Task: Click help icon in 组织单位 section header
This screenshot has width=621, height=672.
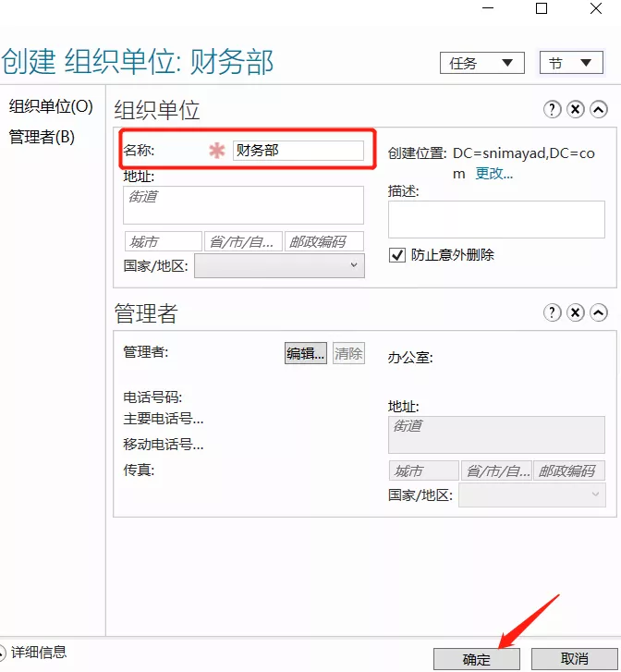Action: [x=553, y=110]
